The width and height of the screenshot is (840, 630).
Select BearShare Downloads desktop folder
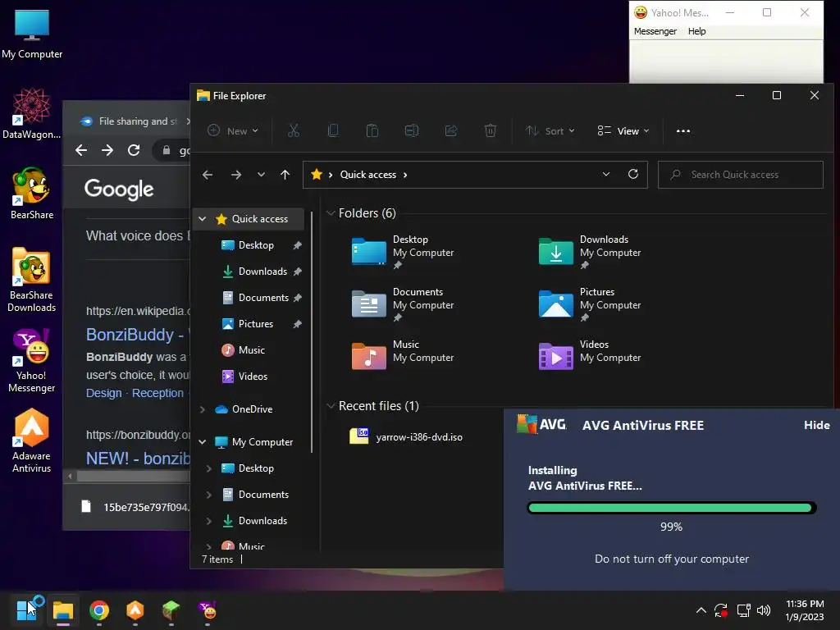31,280
